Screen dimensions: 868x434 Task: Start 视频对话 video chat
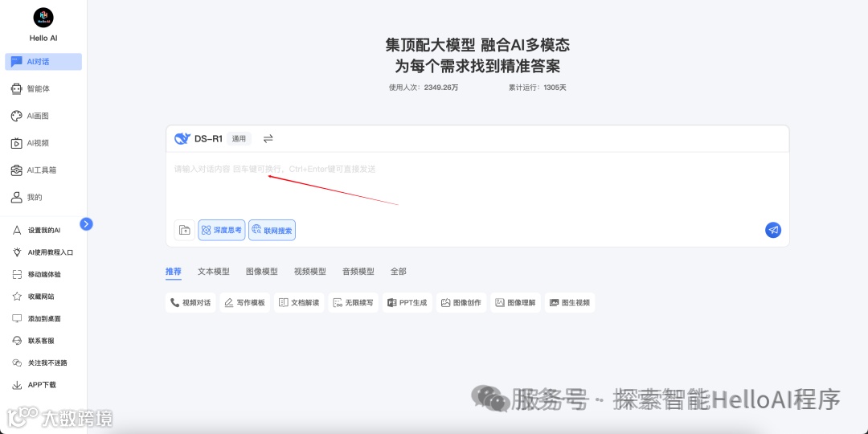click(190, 303)
